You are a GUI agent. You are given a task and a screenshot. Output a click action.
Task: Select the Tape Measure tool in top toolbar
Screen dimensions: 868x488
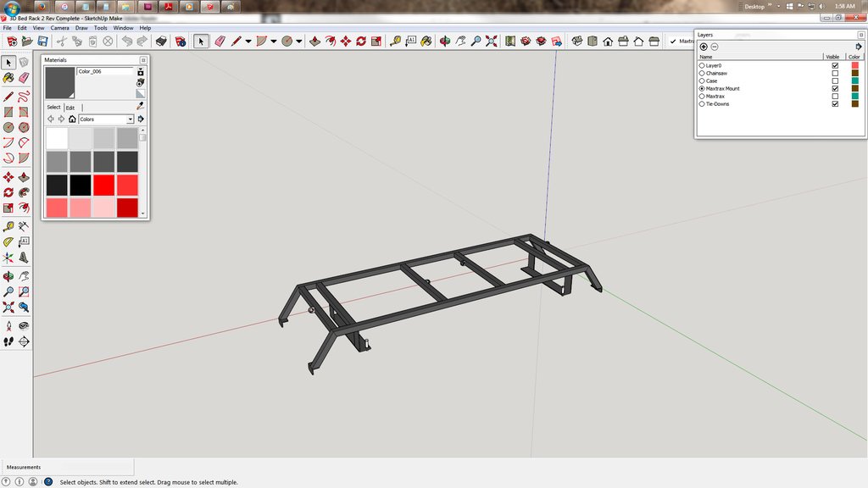point(395,41)
